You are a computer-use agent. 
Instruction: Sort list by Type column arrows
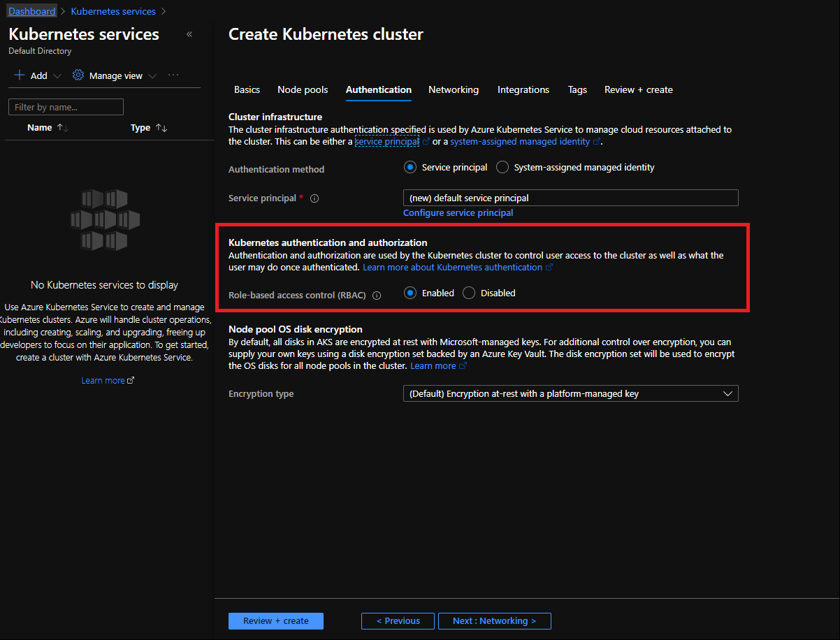[161, 128]
